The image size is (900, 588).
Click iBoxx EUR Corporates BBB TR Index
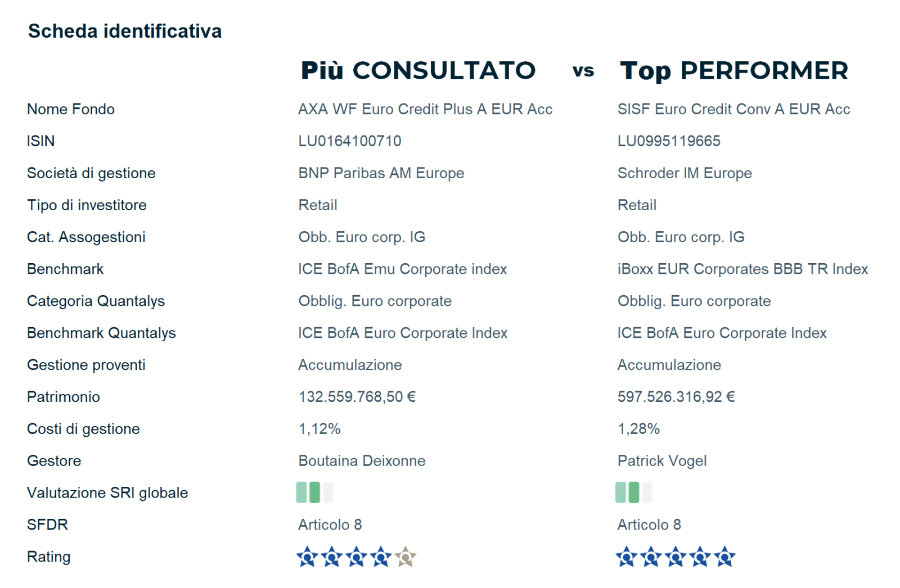pos(742,269)
